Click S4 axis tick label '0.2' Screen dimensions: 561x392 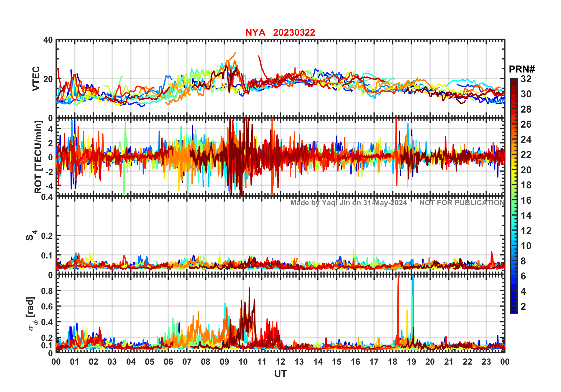[47, 236]
